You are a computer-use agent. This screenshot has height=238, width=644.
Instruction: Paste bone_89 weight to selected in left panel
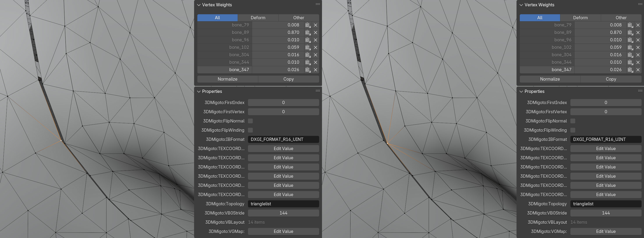[x=308, y=32]
